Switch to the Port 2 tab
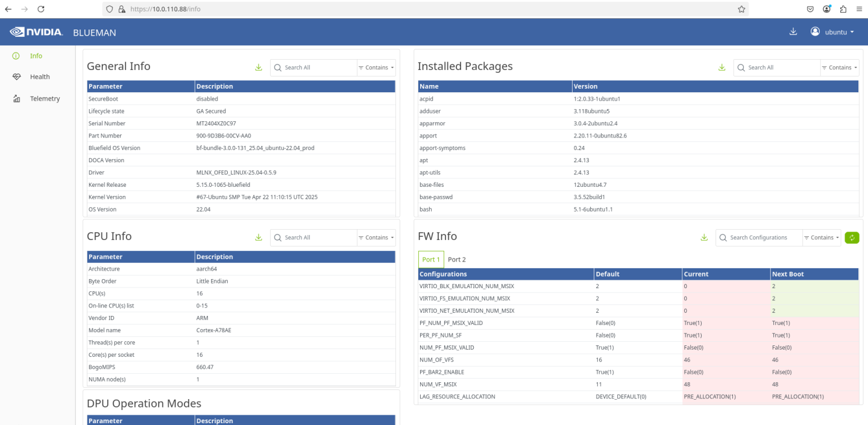The image size is (868, 425). coord(456,260)
